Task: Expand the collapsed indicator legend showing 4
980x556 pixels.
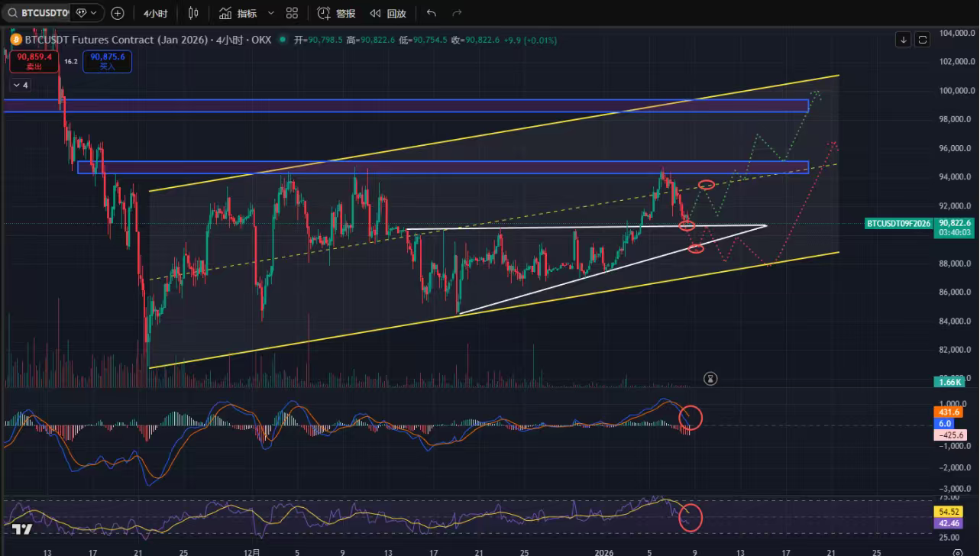Action: [20, 85]
